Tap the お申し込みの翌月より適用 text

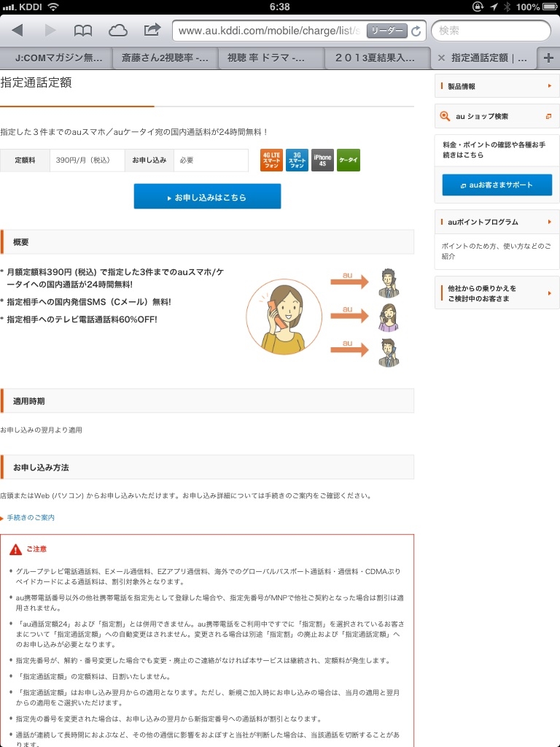(x=41, y=430)
